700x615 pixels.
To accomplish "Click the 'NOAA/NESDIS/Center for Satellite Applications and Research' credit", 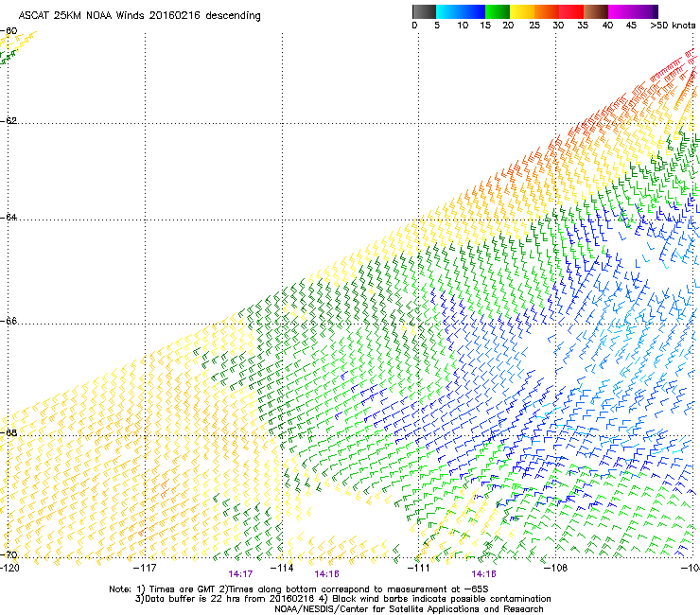I will point(409,609).
